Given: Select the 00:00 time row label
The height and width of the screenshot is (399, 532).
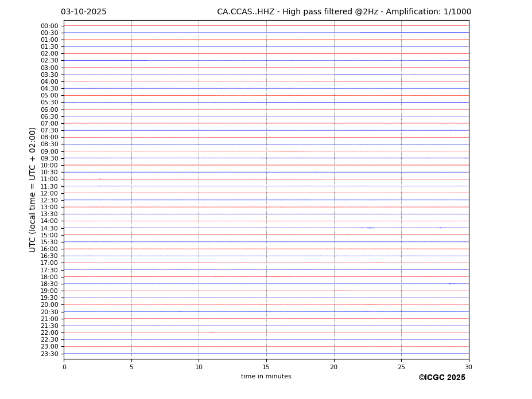Looking at the screenshot, I should [x=49, y=26].
